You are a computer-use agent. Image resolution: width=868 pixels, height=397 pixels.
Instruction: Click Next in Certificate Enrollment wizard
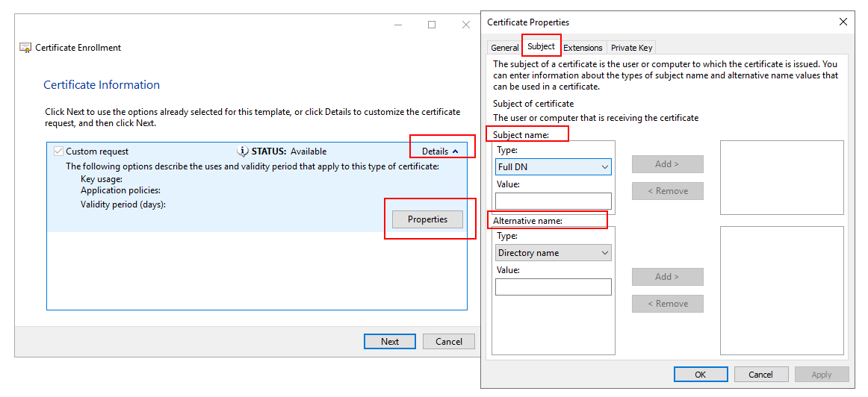(390, 341)
